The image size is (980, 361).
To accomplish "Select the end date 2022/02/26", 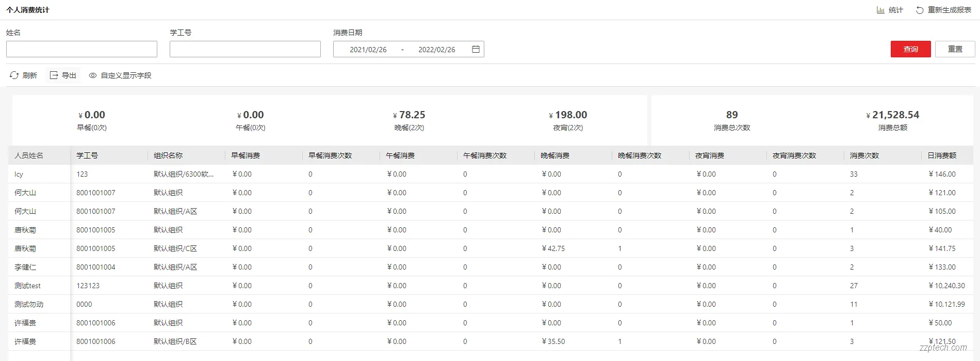I will pos(436,50).
